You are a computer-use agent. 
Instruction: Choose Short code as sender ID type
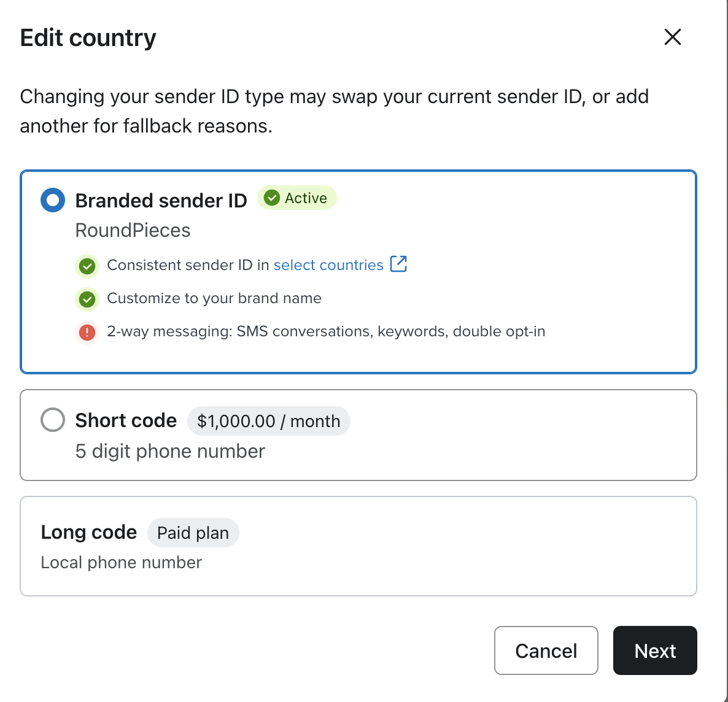click(53, 420)
